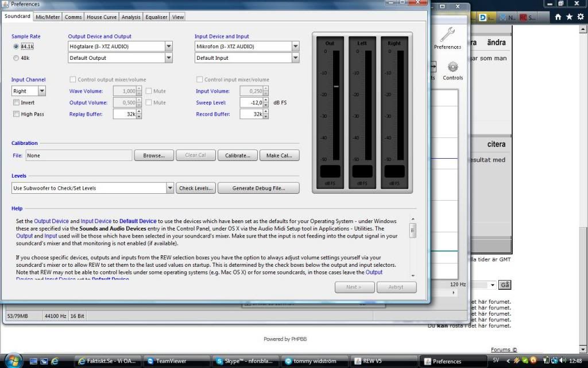This screenshot has width=588, height=368.
Task: Click the Browse button for calibration file
Action: click(154, 155)
